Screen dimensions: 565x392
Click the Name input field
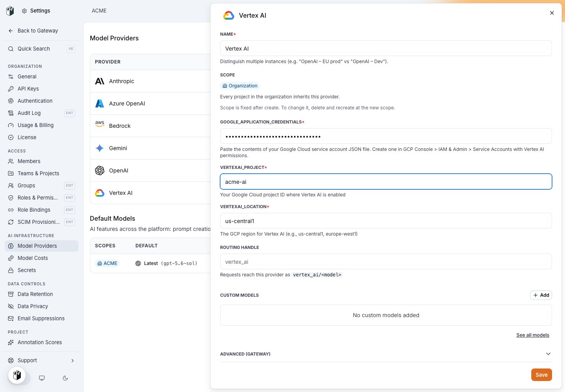[x=386, y=49]
